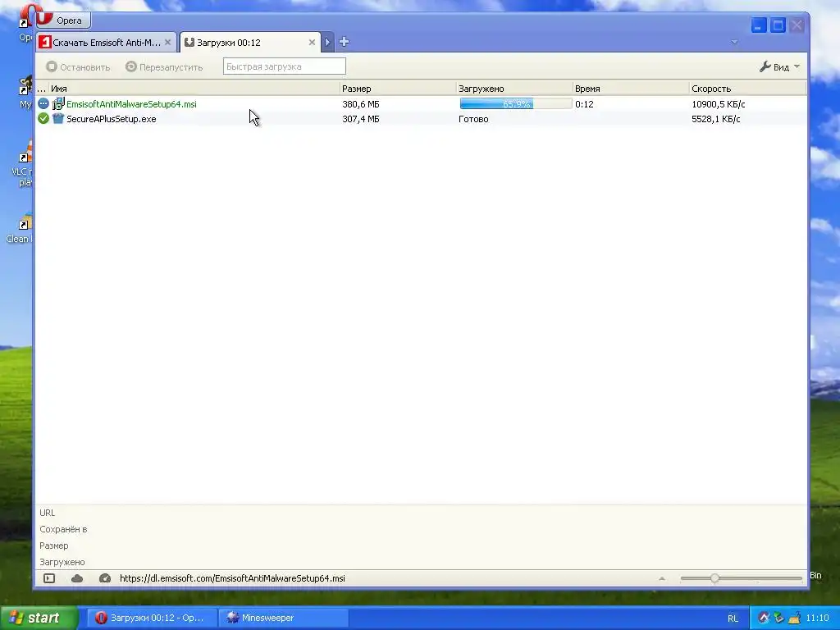The height and width of the screenshot is (630, 840).
Task: Click the system tray clock 11:10
Action: (x=817, y=619)
